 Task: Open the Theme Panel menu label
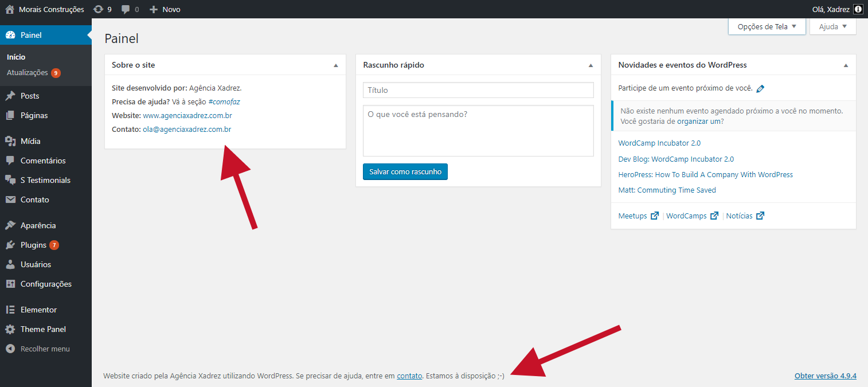[x=43, y=329]
